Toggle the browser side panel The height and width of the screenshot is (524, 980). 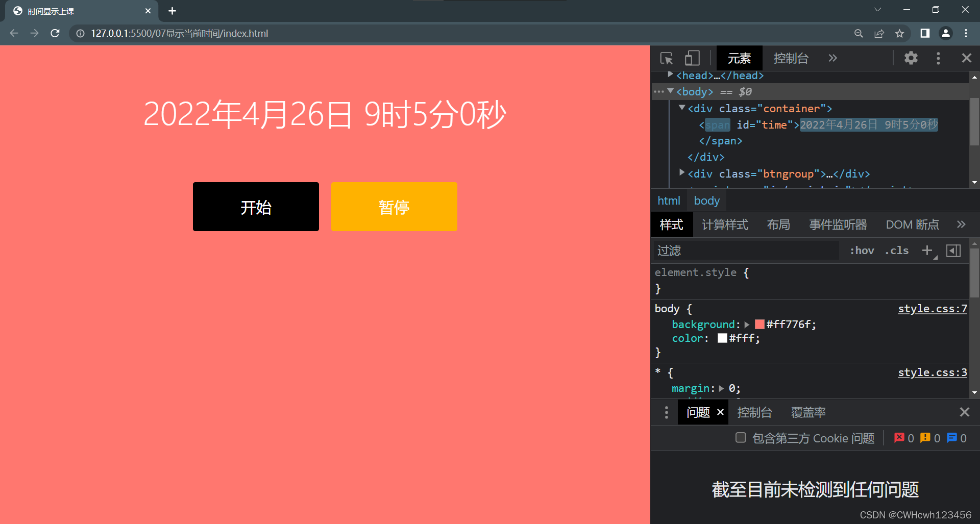[925, 33]
